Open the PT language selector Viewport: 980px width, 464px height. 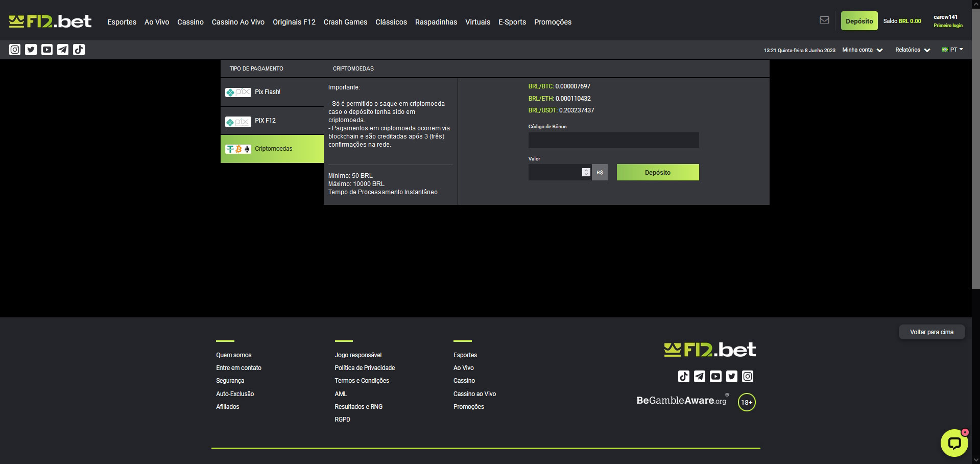coord(952,50)
